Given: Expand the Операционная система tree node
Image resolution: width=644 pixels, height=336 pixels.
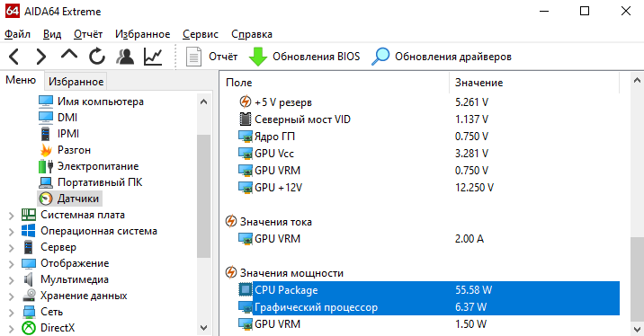Looking at the screenshot, I should pos(12,232).
